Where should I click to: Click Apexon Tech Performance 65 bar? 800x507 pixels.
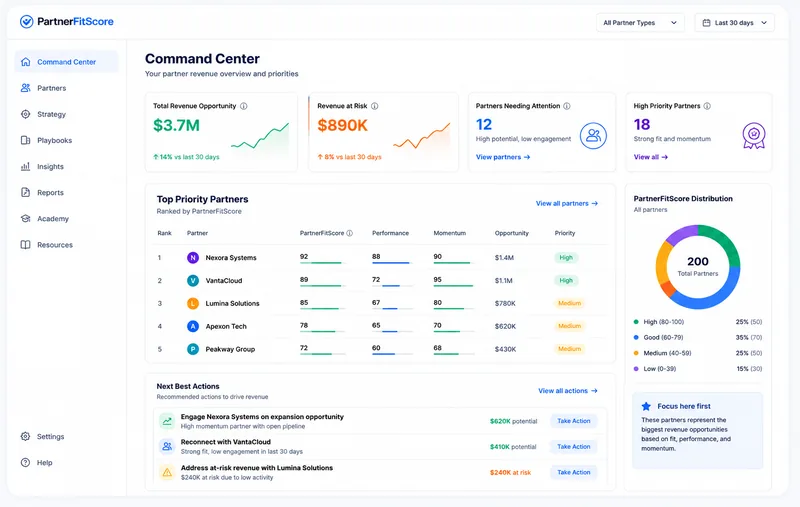click(x=392, y=332)
